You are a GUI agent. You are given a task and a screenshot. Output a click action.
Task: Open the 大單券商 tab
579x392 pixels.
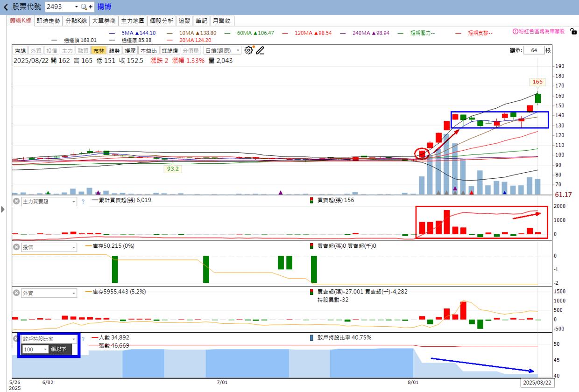pos(104,21)
